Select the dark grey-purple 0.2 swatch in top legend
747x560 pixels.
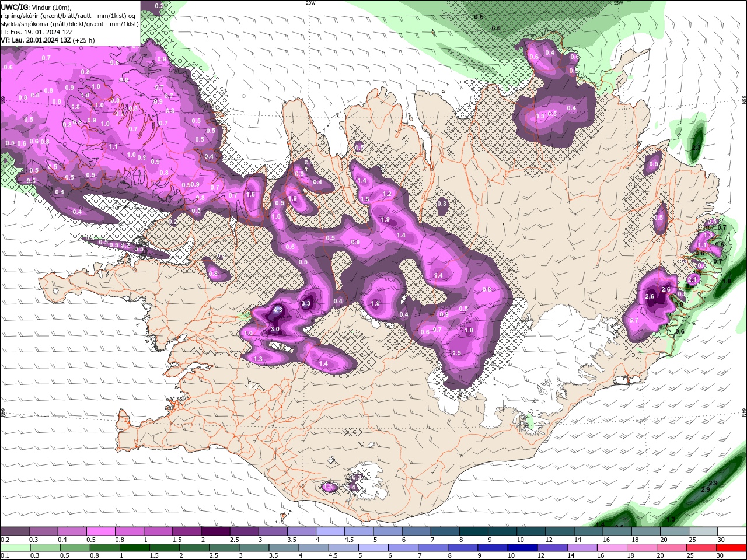15,531
